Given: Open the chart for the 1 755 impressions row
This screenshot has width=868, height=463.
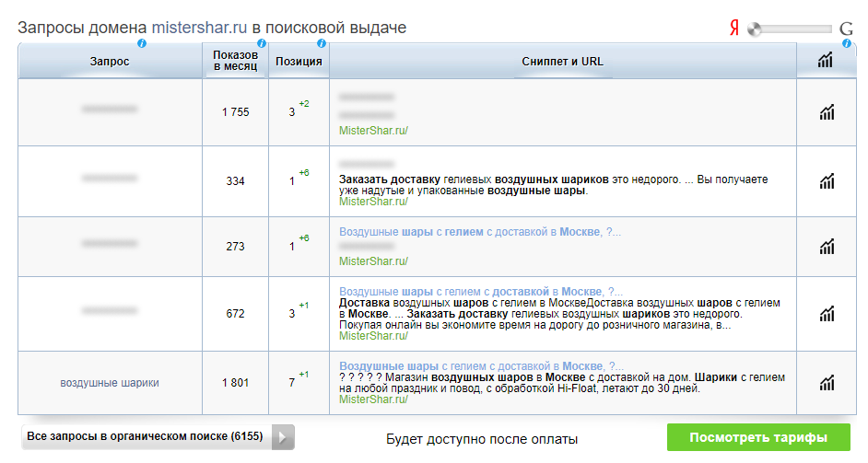Looking at the screenshot, I should click(x=827, y=112).
